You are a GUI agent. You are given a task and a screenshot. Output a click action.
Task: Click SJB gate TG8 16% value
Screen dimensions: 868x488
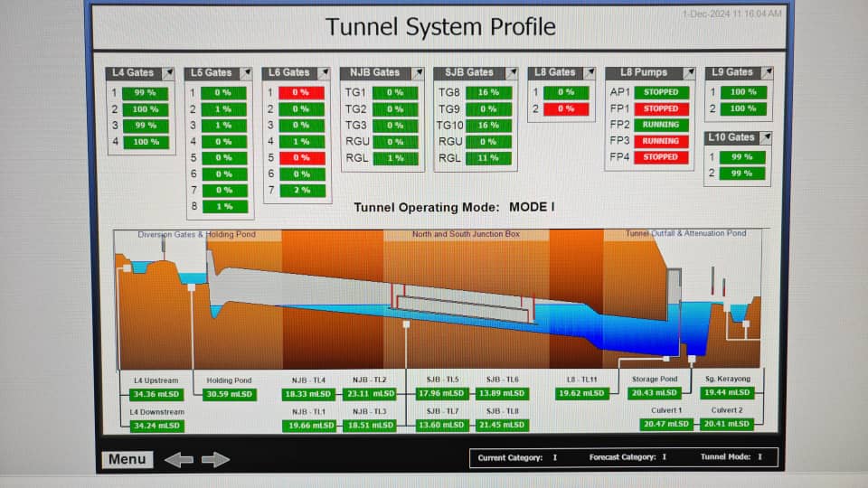(488, 92)
